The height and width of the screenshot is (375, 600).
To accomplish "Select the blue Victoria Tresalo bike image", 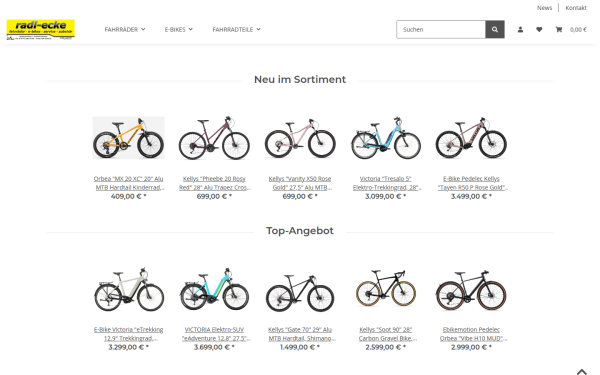I will click(386, 138).
